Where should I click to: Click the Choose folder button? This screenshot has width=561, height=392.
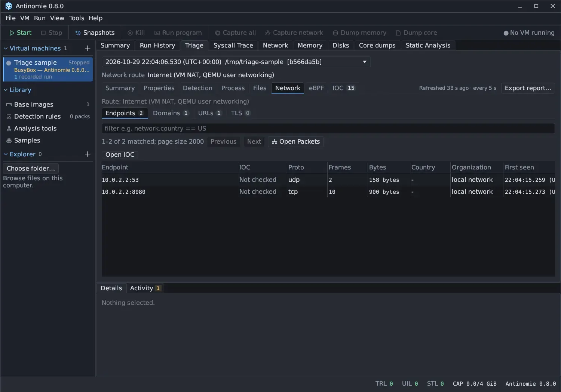point(31,168)
